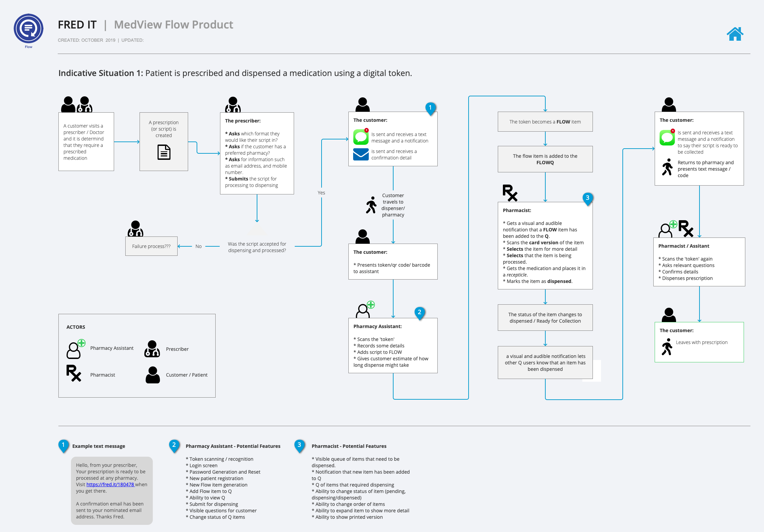Select 'The token becomes a FLOW item' box
The image size is (764, 532).
(x=545, y=122)
